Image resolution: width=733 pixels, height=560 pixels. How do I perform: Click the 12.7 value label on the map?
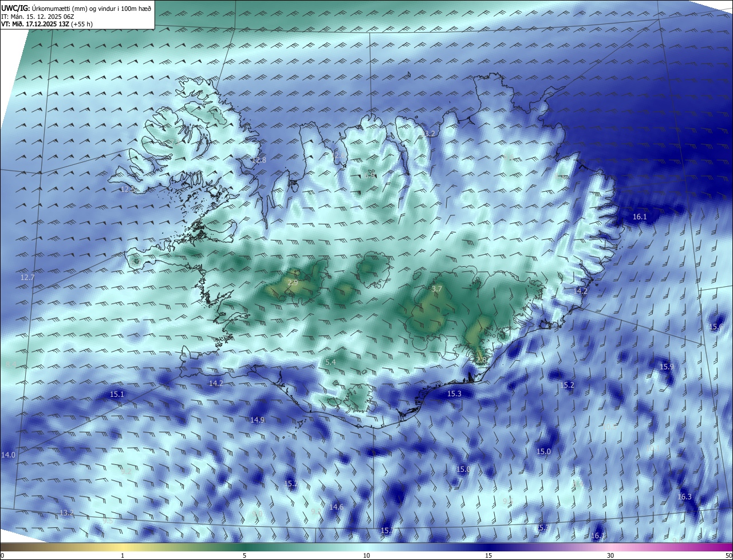(27, 277)
